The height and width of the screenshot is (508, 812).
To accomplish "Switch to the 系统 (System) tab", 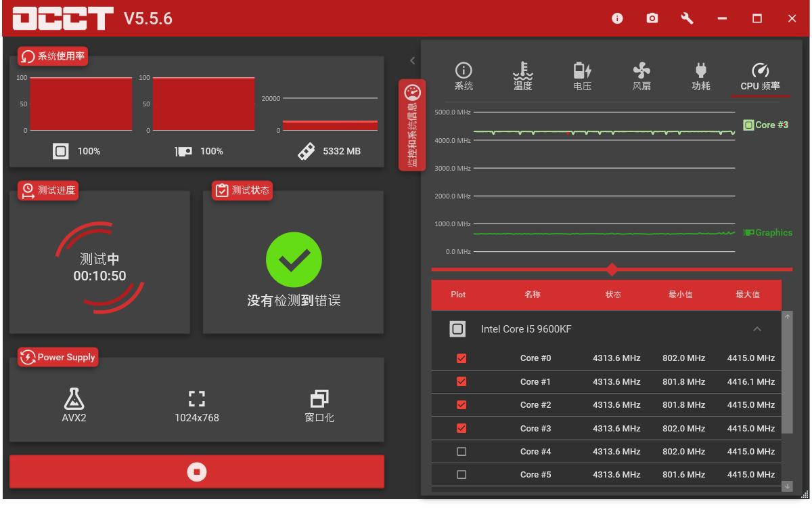I will [x=464, y=77].
